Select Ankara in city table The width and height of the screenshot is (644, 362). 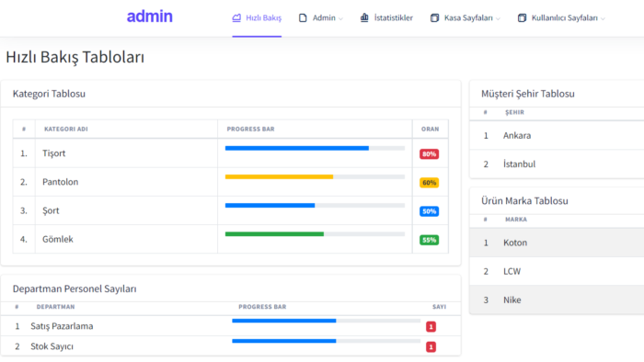557,136
